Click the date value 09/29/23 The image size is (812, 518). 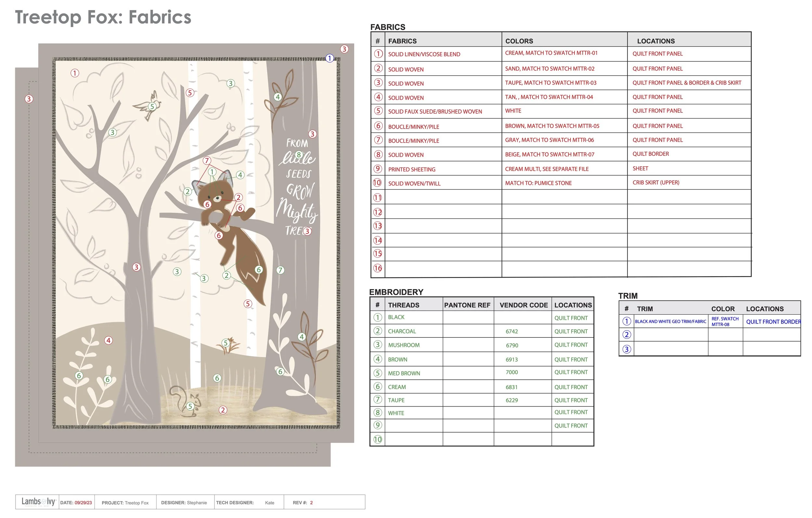(83, 503)
